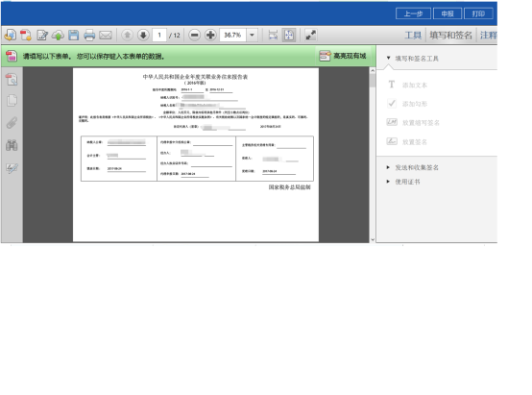The height and width of the screenshot is (395, 532).
Task: Toggle the fit full page view
Action: (289, 35)
